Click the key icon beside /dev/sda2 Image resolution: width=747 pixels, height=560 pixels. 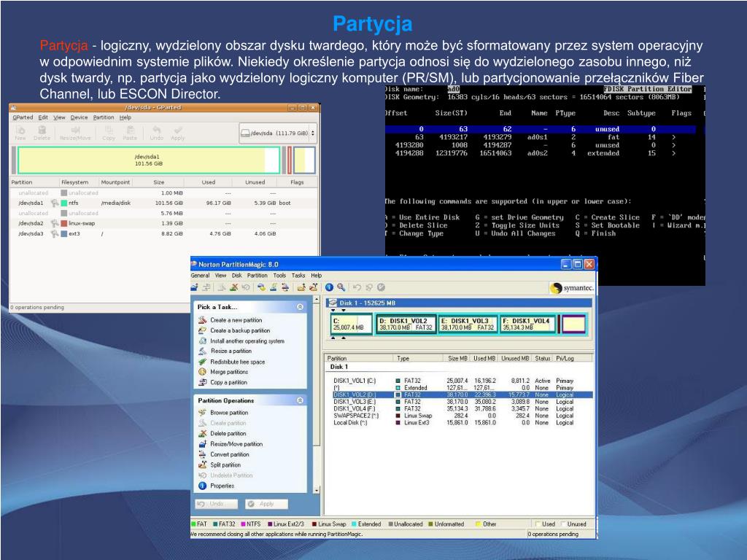(x=55, y=223)
